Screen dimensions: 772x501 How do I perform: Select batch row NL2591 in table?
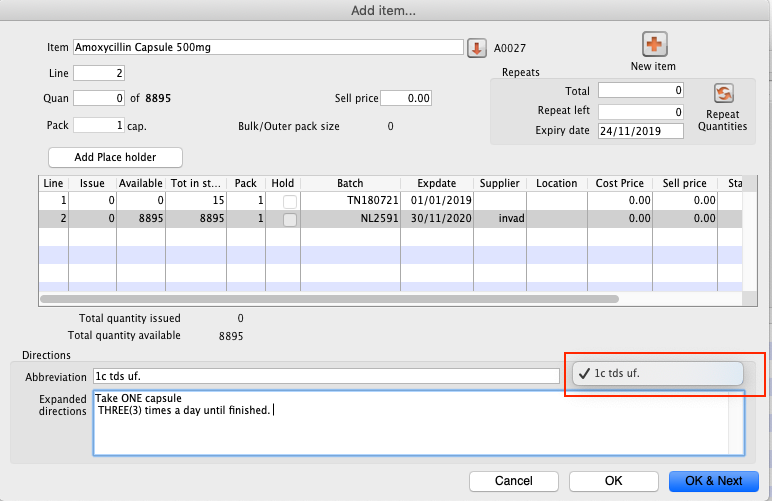(x=350, y=218)
